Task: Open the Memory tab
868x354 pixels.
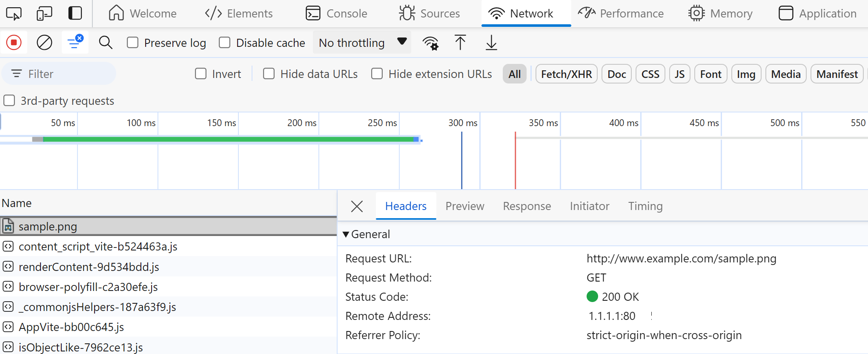Action: coord(720,14)
